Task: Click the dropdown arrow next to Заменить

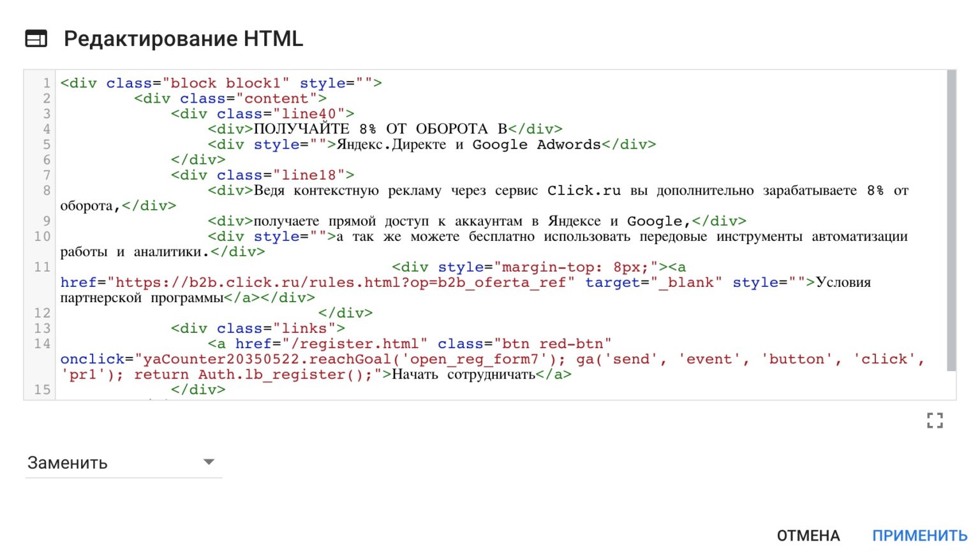Action: coord(208,462)
